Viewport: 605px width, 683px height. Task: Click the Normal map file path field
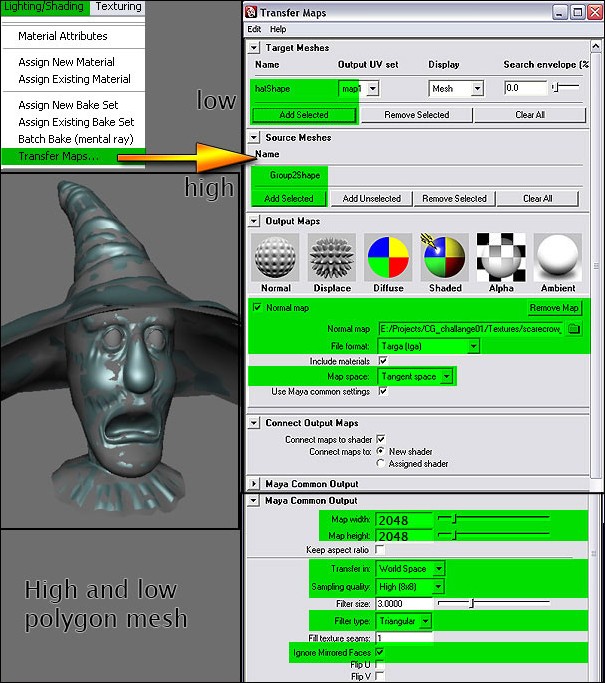pyautogui.click(x=471, y=329)
